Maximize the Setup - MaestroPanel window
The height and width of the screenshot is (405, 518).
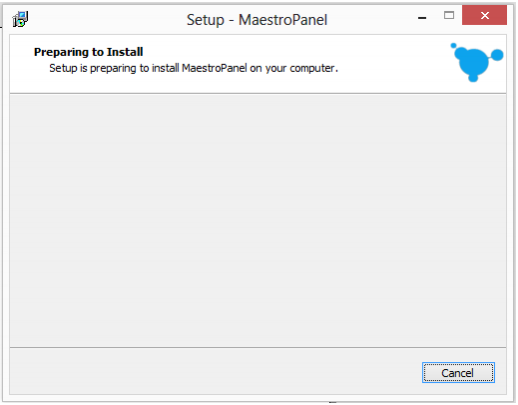pos(449,15)
